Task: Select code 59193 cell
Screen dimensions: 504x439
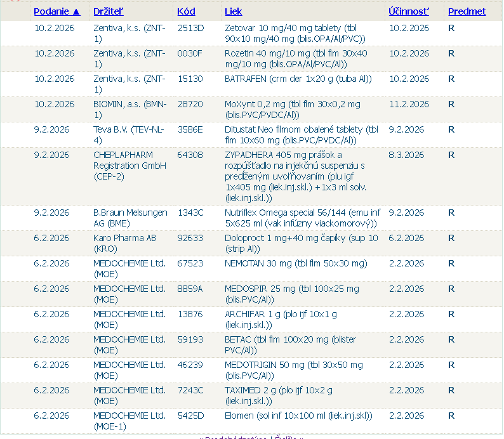Action: [x=190, y=340]
